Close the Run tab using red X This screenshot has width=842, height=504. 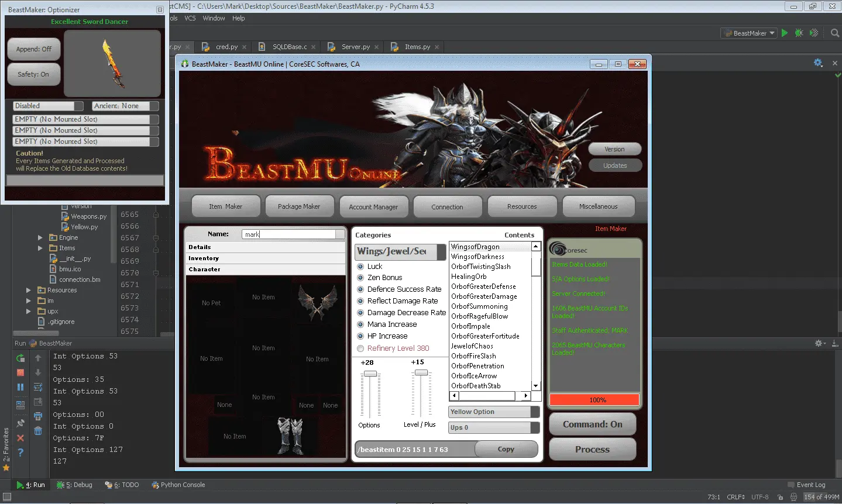tap(20, 438)
